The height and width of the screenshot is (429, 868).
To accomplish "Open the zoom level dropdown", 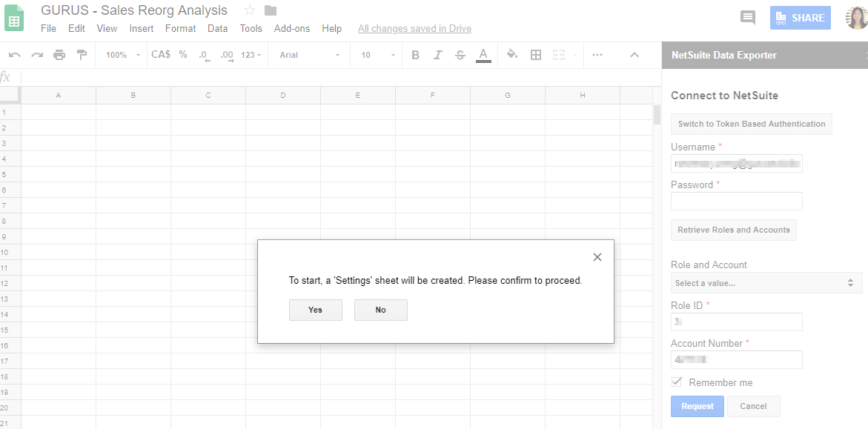I will click(121, 54).
